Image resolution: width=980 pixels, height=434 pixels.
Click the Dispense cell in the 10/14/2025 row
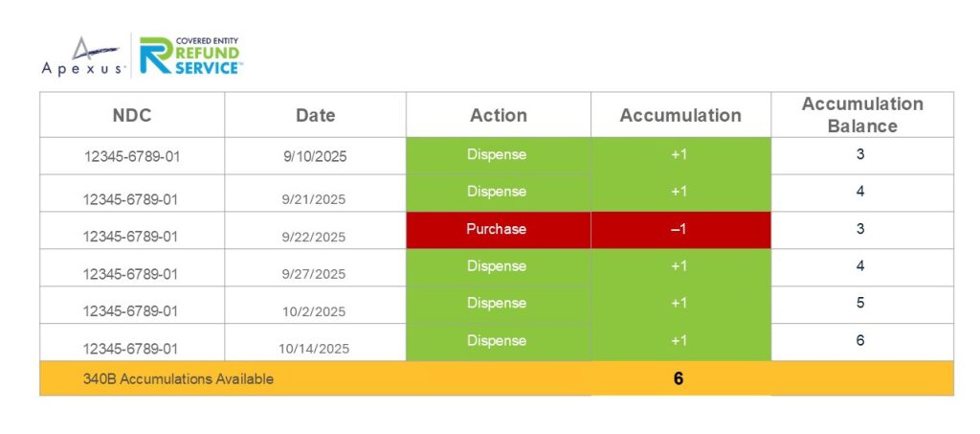tap(497, 341)
